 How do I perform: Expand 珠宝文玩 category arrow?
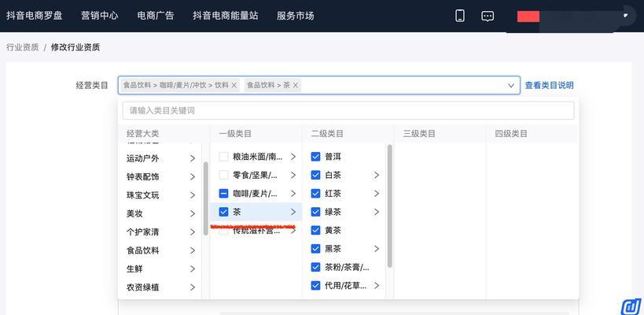(x=192, y=195)
